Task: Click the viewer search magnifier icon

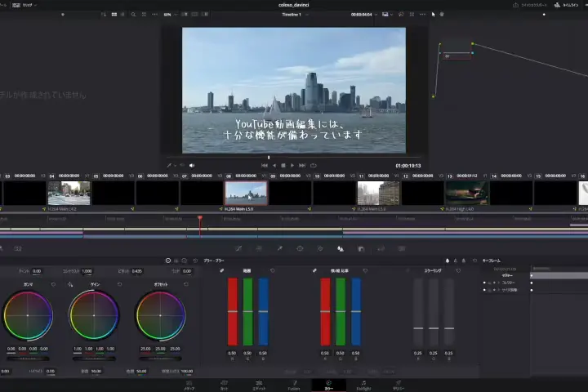Action: tap(133, 15)
